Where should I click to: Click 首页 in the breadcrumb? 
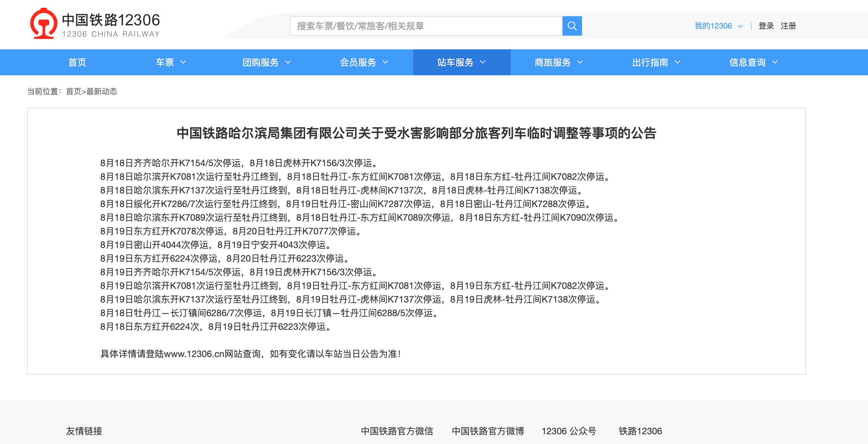[73, 92]
